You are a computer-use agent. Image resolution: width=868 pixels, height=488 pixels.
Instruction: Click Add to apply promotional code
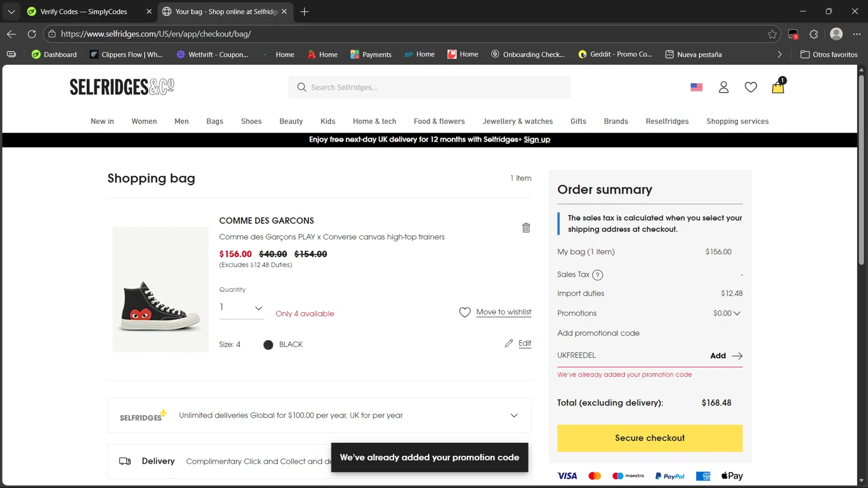tap(718, 356)
